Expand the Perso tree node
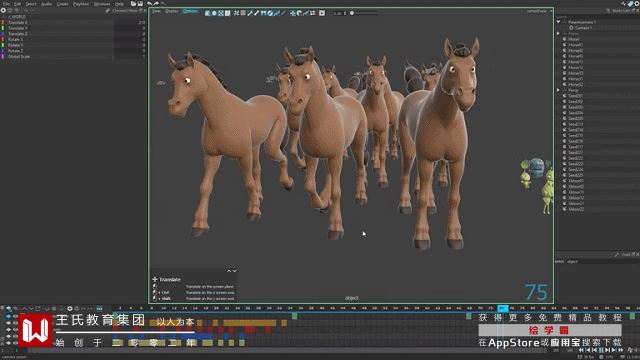 (558, 90)
